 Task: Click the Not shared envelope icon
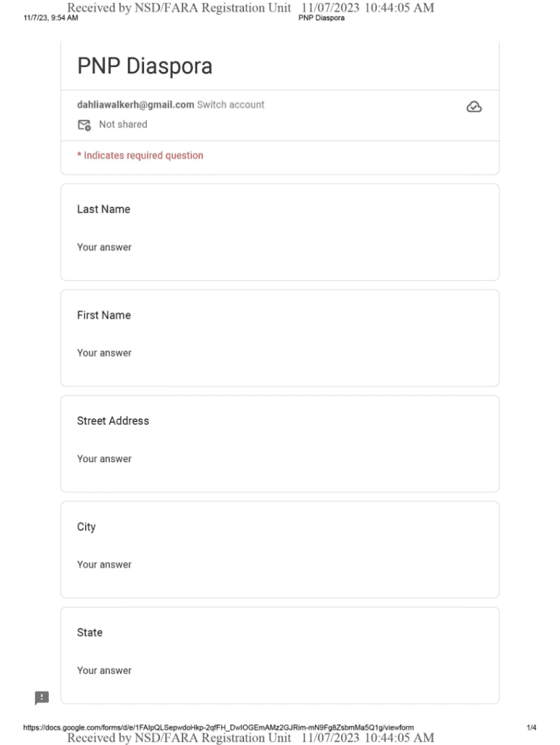(x=84, y=125)
